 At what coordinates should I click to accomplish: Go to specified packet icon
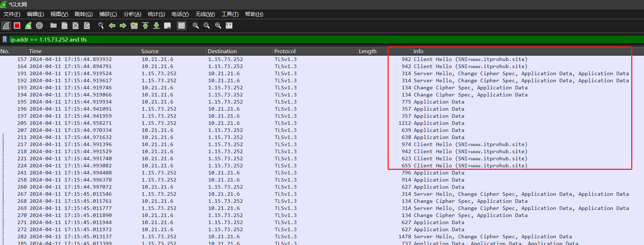(134, 26)
